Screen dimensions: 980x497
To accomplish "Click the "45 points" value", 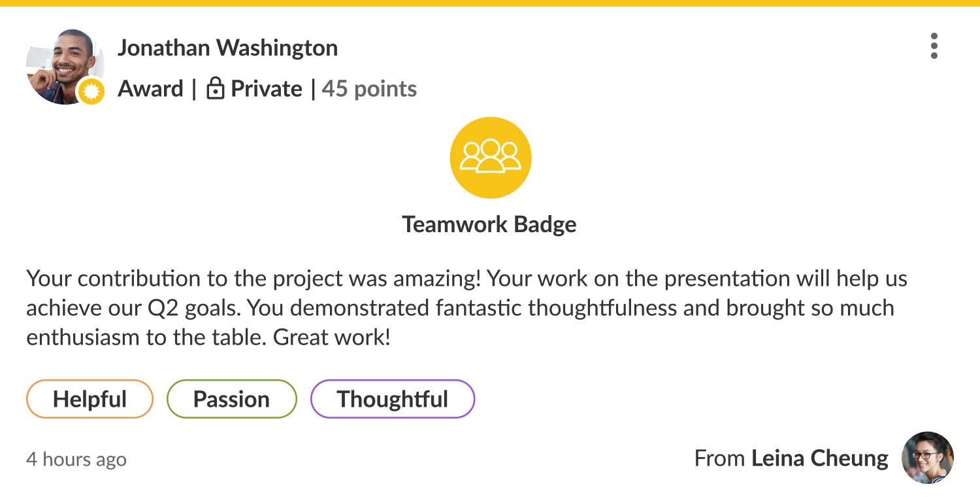I will [x=369, y=89].
